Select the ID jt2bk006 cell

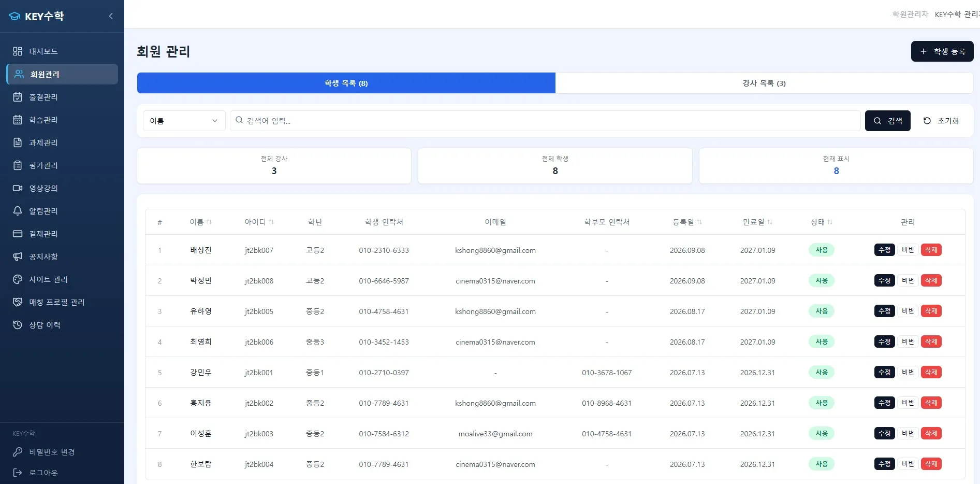pos(259,342)
